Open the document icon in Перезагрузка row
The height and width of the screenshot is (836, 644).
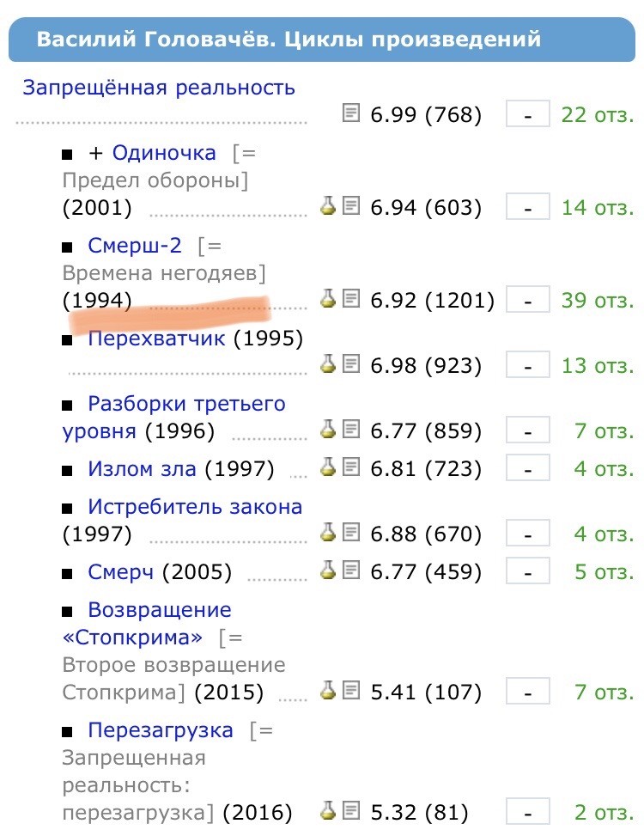[x=350, y=811]
